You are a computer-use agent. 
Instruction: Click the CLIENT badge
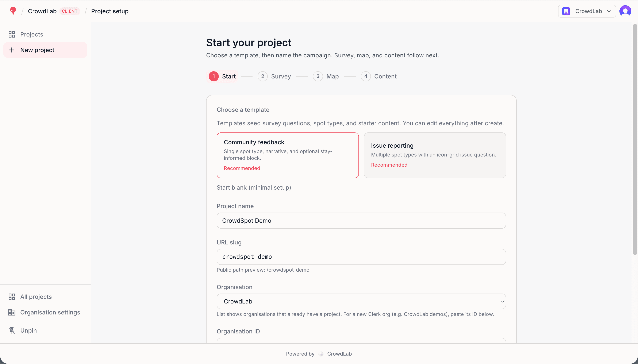70,11
